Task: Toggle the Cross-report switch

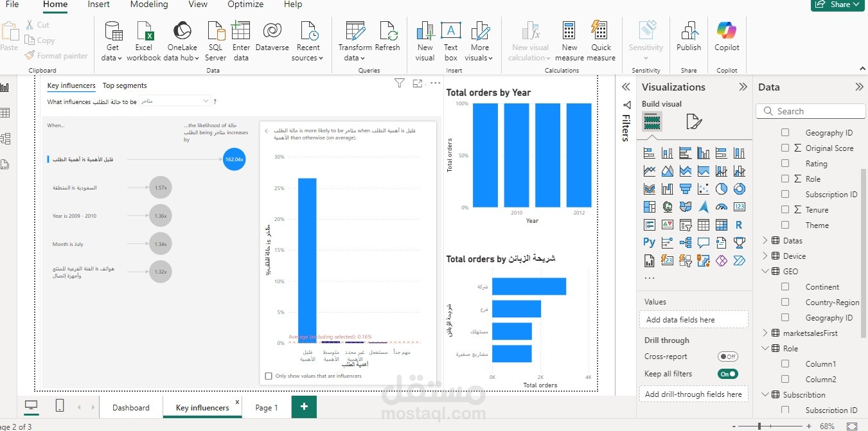Action: (728, 356)
